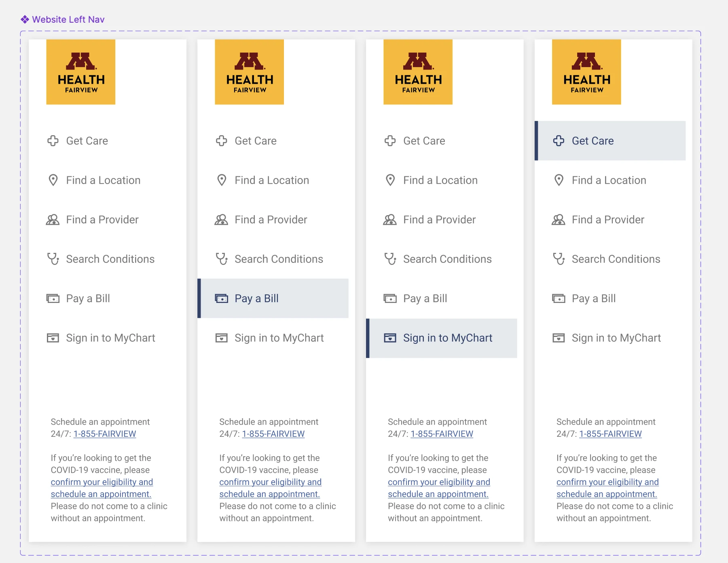Select the Website Left Nav component label
Image resolution: width=728 pixels, height=563 pixels.
pos(68,19)
